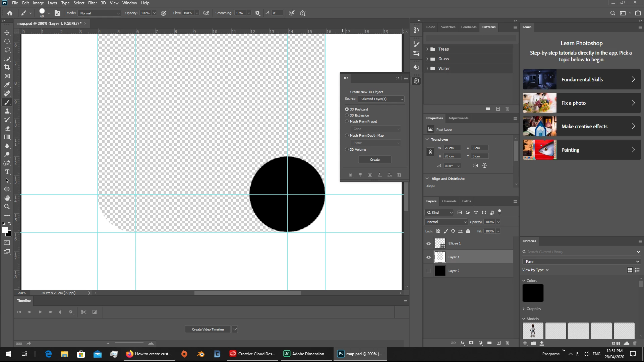Select the Move tool
This screenshot has width=644, height=362.
click(7, 33)
